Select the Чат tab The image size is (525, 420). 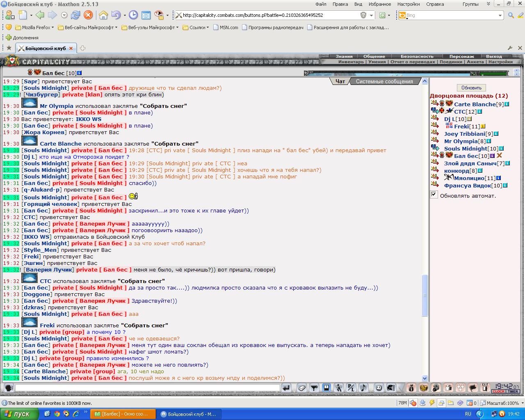point(340,81)
